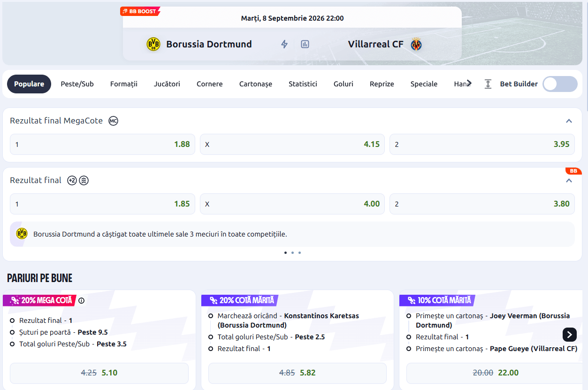Image resolution: width=588 pixels, height=390 pixels.
Task: Switch to the Goluri tab
Action: [x=344, y=84]
